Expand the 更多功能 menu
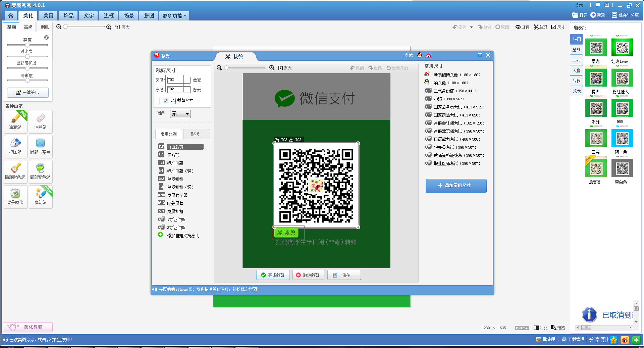 (174, 16)
